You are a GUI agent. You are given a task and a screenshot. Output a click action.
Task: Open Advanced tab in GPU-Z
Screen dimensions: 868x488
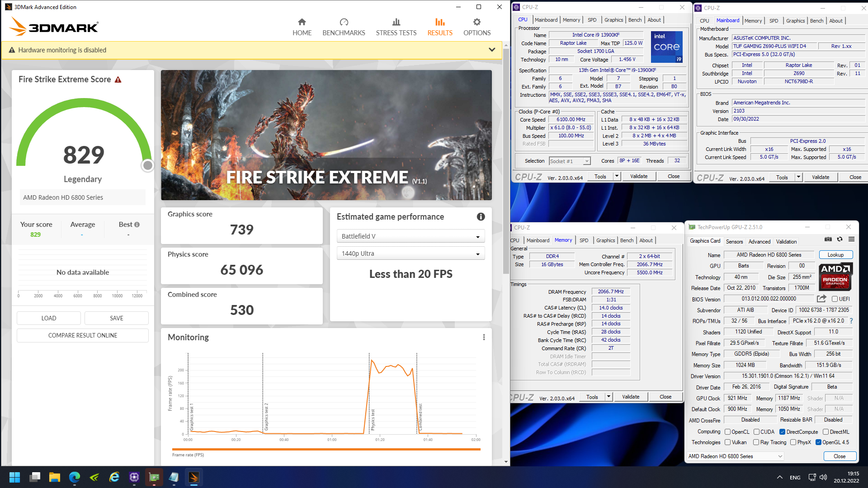point(759,242)
